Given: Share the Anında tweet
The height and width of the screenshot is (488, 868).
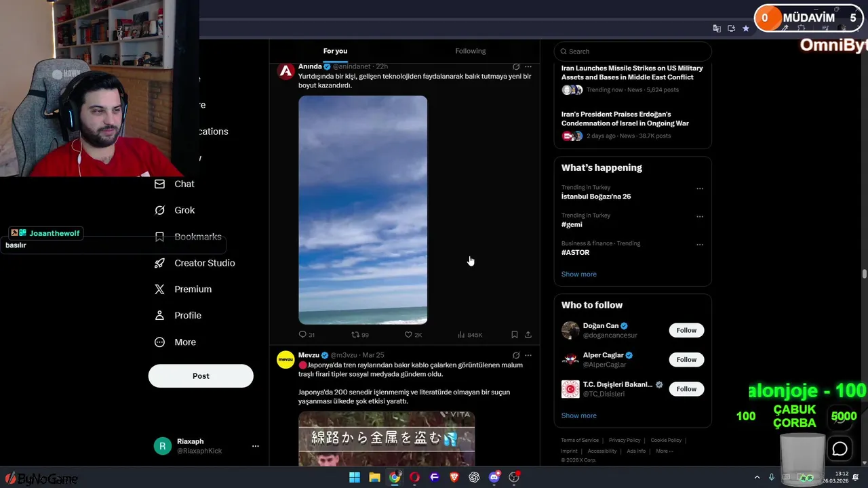Looking at the screenshot, I should tap(528, 335).
